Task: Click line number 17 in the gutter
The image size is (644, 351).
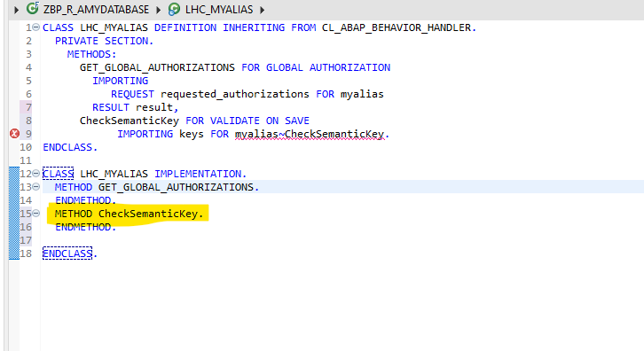Action: [x=26, y=240]
